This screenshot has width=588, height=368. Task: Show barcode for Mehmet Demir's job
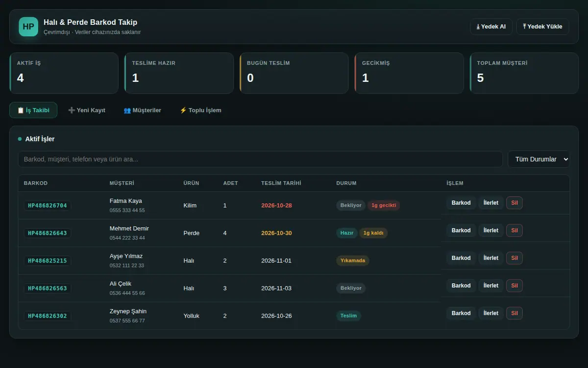461,231
